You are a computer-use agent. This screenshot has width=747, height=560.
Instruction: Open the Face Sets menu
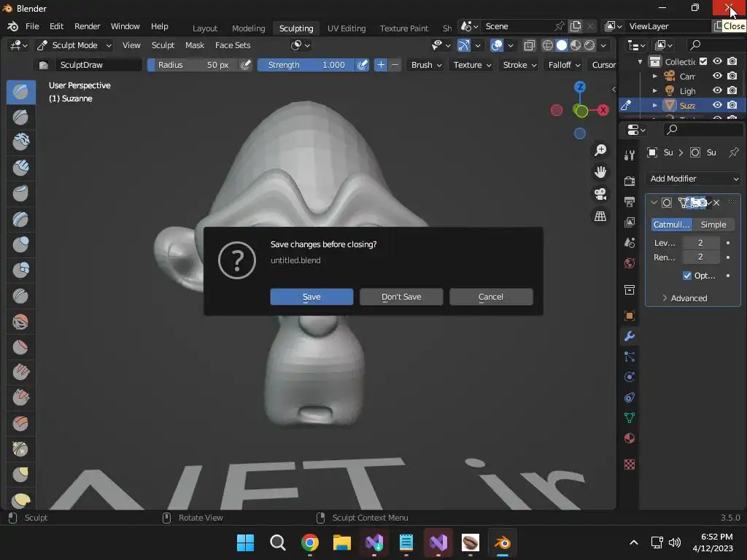click(233, 45)
